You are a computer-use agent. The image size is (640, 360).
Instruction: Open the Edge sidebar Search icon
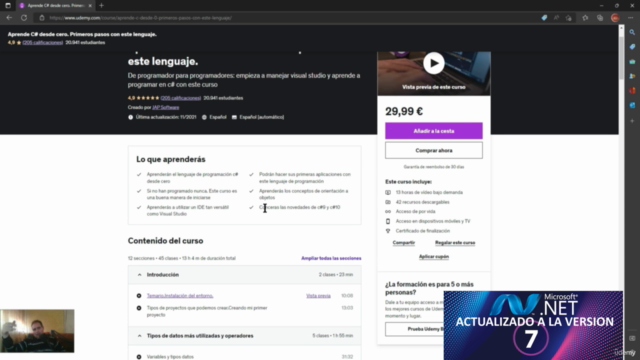point(632,32)
